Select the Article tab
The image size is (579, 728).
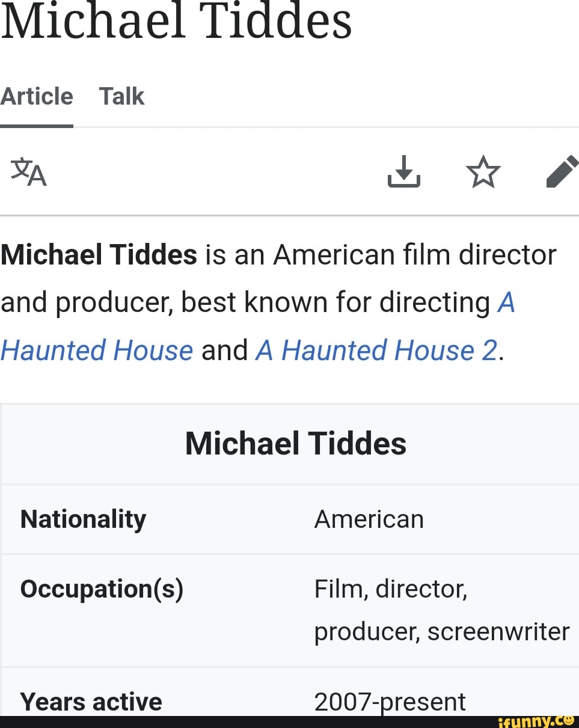(x=37, y=96)
